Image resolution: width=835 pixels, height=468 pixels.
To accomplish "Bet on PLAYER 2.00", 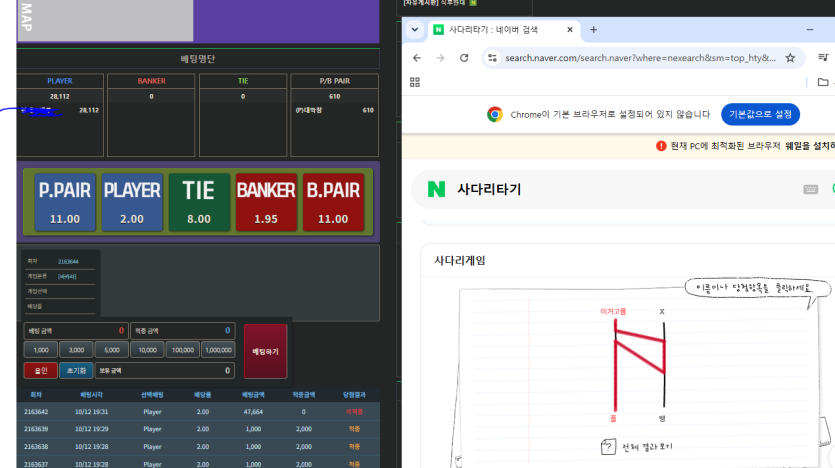I will pos(132,202).
